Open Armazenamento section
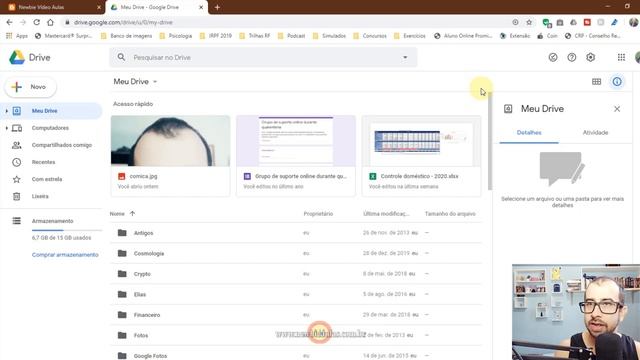The height and width of the screenshot is (360, 640). coord(53,221)
